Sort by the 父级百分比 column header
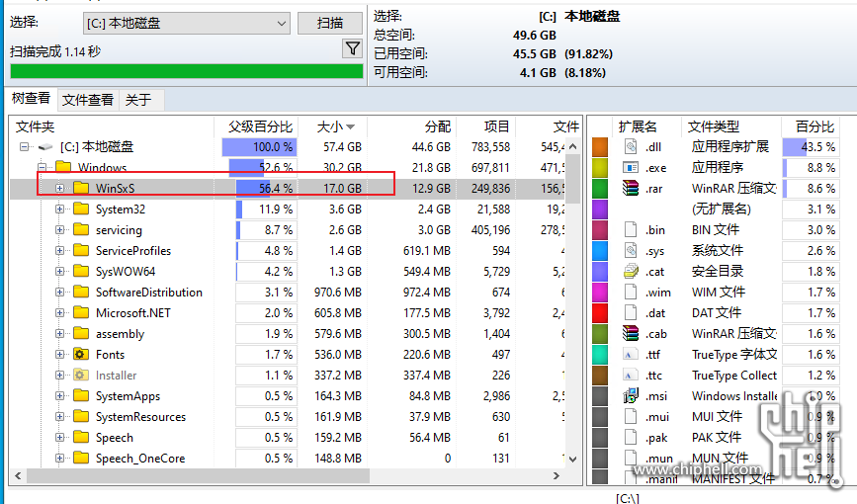This screenshot has width=857, height=504. (x=257, y=126)
